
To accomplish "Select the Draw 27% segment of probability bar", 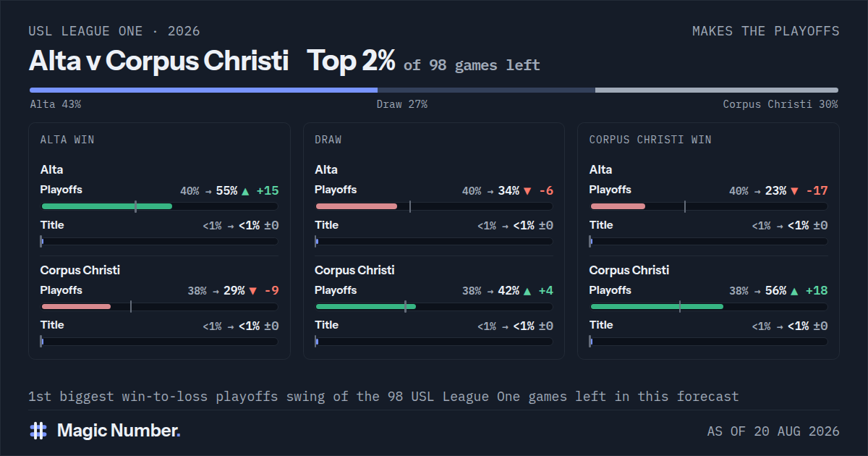I will click(x=486, y=90).
